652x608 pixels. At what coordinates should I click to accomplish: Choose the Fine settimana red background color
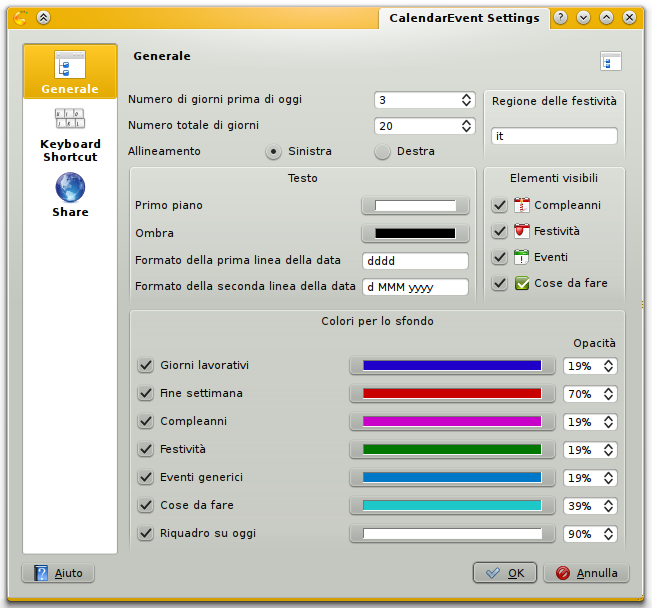pyautogui.click(x=452, y=393)
